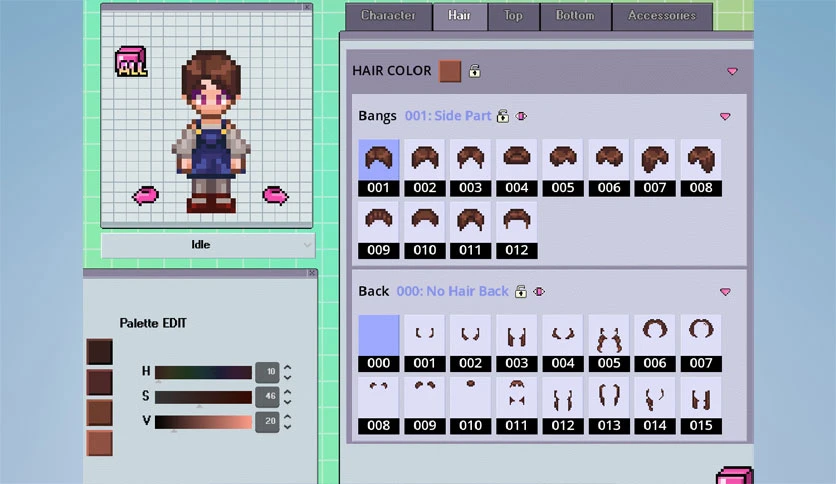Select bangs style 003

[x=470, y=168]
